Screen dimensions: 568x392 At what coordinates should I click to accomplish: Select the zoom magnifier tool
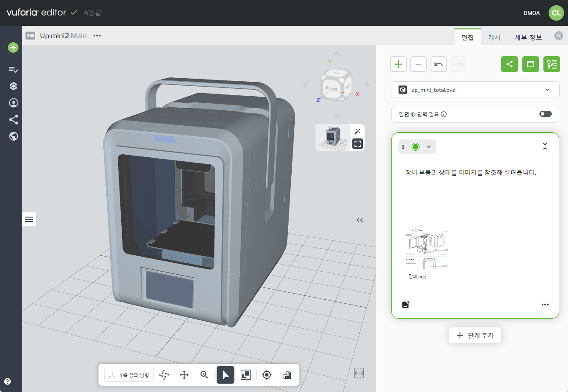[204, 375]
